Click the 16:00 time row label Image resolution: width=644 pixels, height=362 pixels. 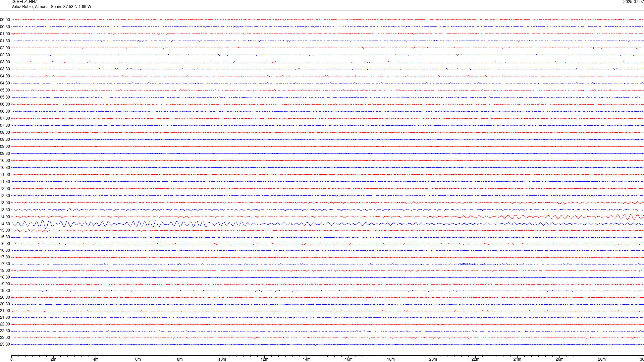(x=5, y=244)
